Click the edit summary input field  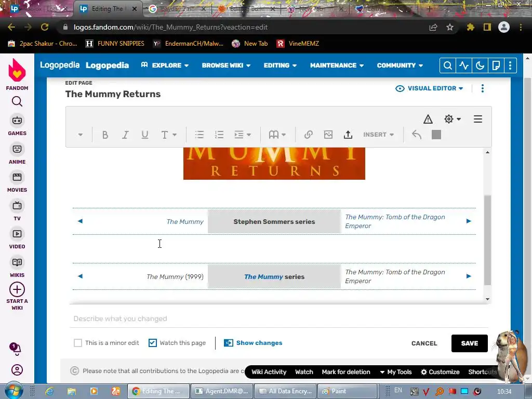[279, 318]
